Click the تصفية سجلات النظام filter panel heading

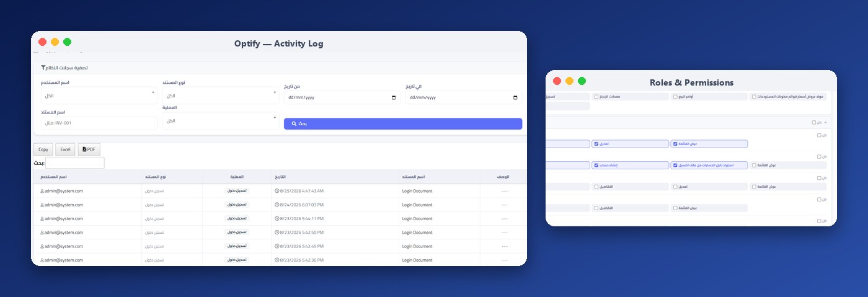68,68
